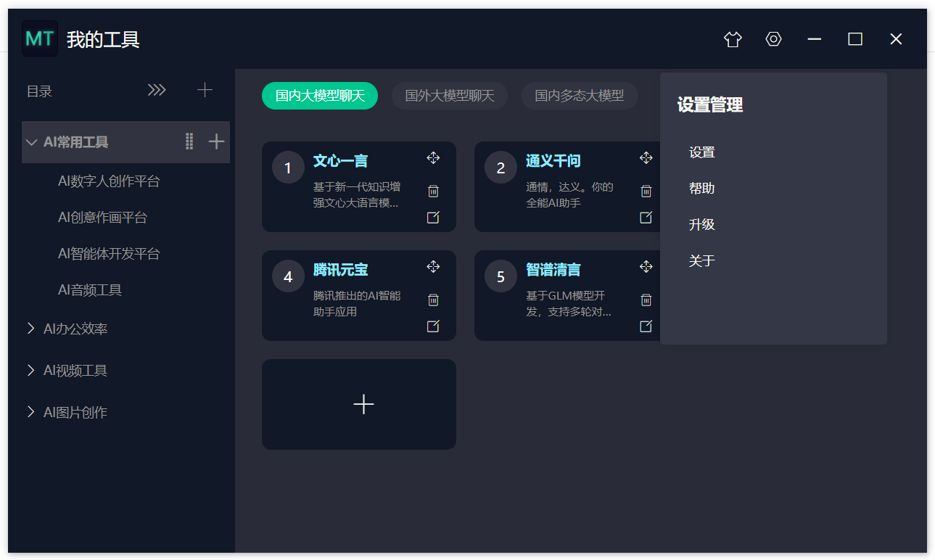Image resolution: width=935 pixels, height=560 pixels.
Task: Expand the AI图片创作 category
Action: pyautogui.click(x=30, y=412)
